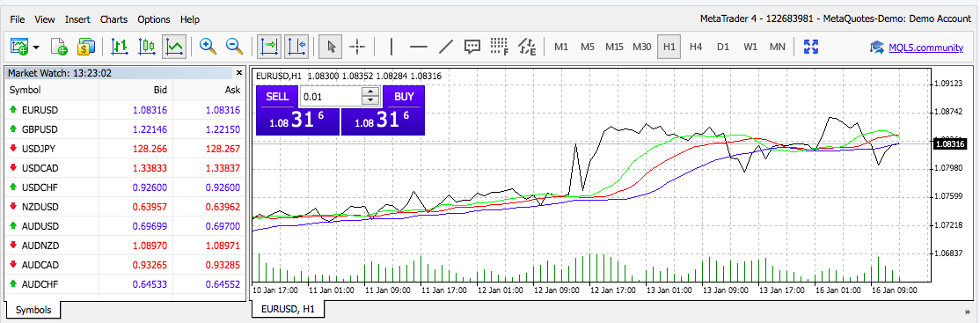Viewport: 980px width, 323px height.
Task: Draw a horizontal line tool
Action: [418, 47]
